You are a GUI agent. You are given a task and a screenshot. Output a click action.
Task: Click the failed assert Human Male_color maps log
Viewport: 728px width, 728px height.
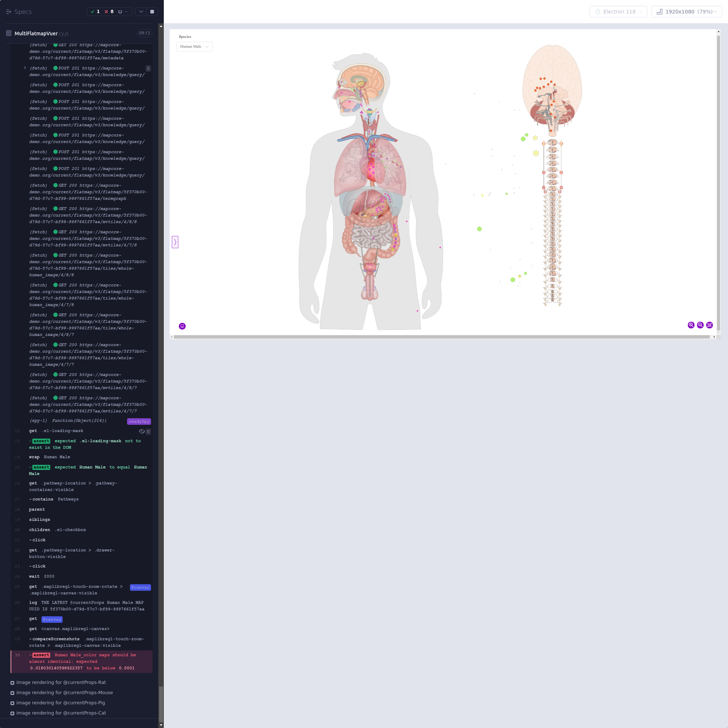pyautogui.click(x=82, y=661)
